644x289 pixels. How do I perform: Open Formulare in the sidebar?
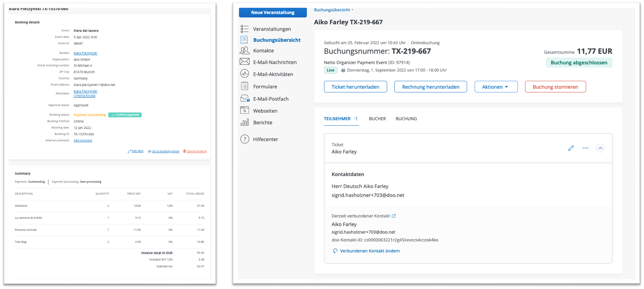click(265, 86)
